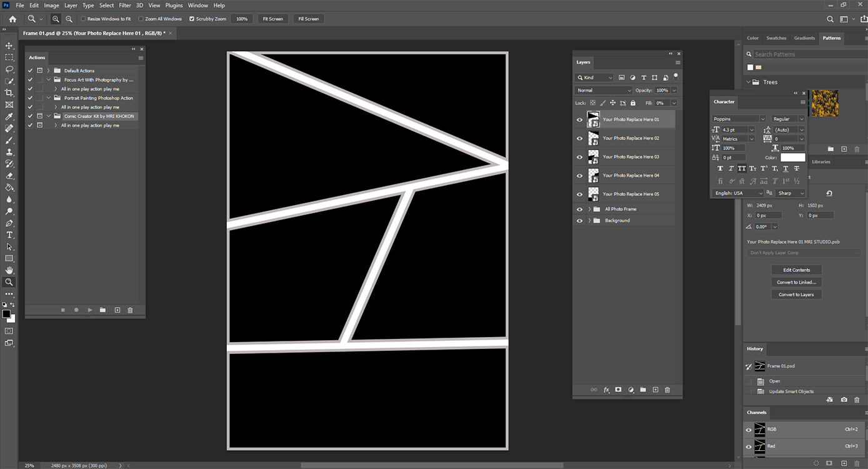
Task: Delete layer using Layers panel trash icon
Action: coord(667,390)
